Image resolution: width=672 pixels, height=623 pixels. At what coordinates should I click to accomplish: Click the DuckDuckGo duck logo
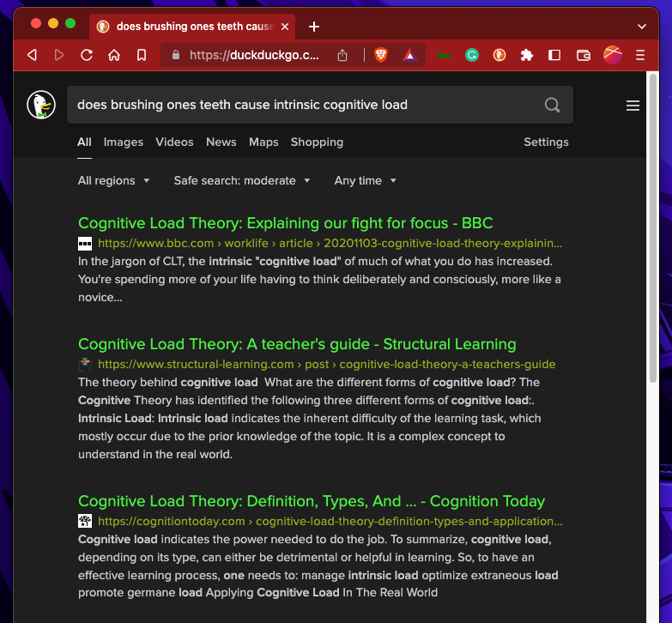[41, 105]
